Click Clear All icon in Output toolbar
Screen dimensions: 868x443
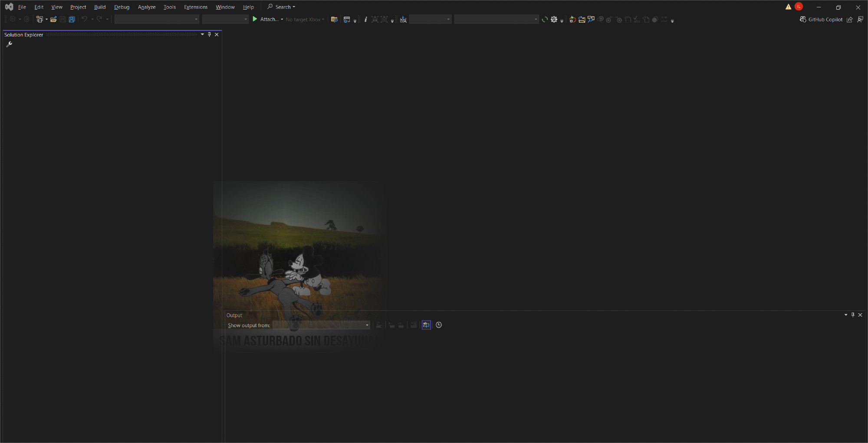click(x=414, y=325)
